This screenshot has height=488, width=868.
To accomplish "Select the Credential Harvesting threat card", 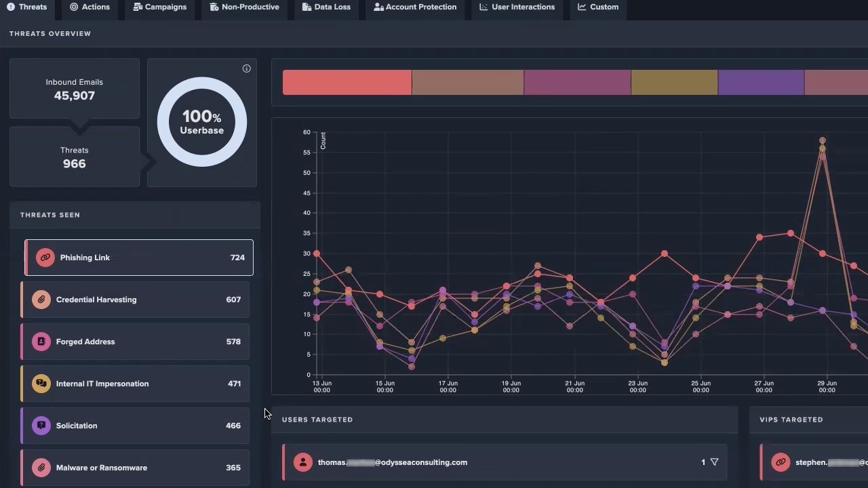I will 135,300.
